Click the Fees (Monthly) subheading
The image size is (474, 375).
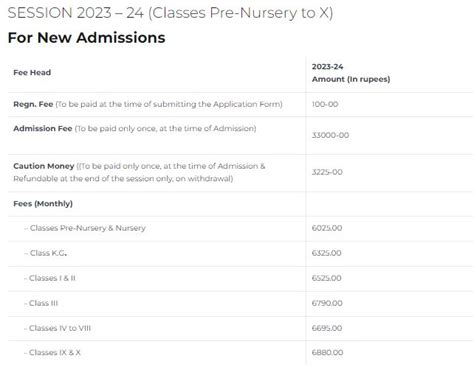tap(43, 203)
